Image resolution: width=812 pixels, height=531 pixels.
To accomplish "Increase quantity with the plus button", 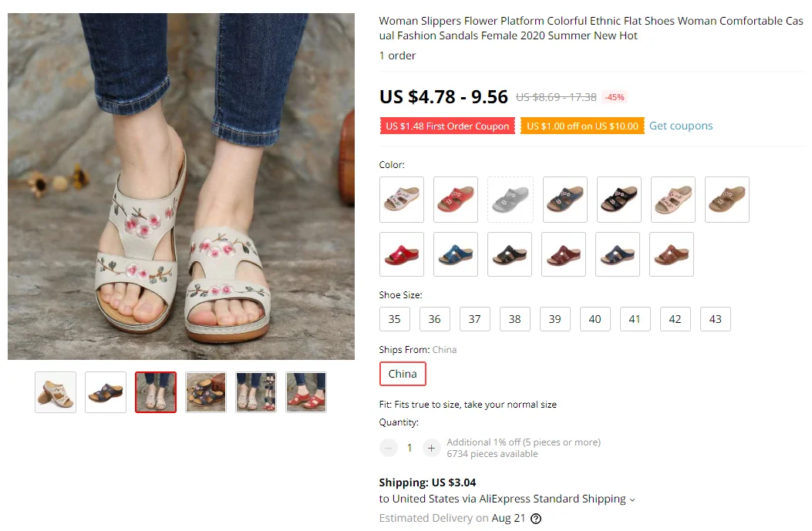I will [431, 448].
